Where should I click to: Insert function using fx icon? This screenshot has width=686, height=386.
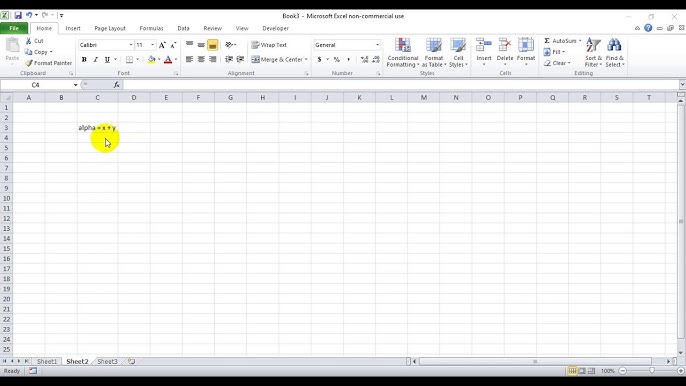116,85
